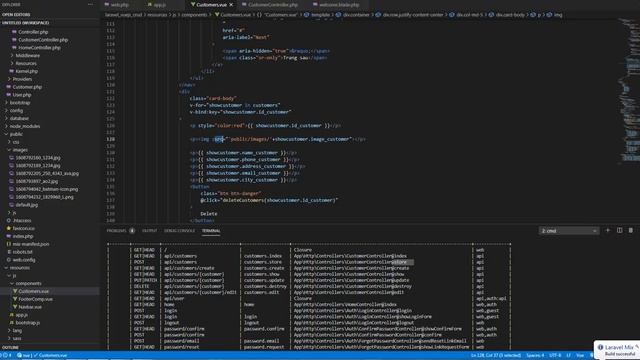Image resolution: width=640 pixels, height=360 pixels.
Task: Change the UTF-8 encoding status item
Action: (555, 356)
